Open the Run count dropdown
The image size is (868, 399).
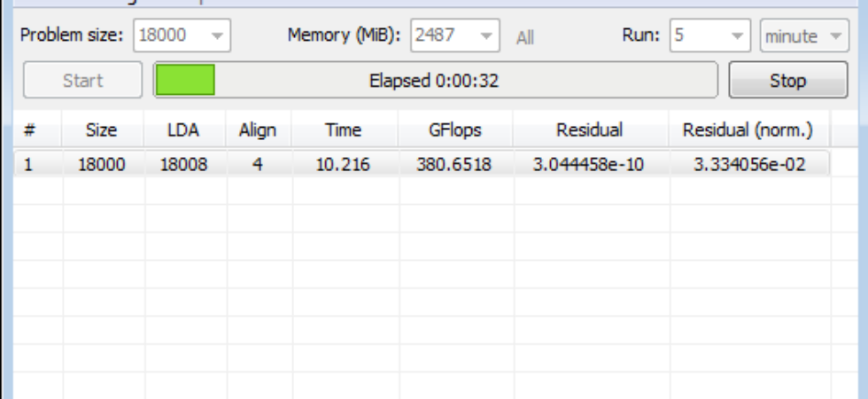click(x=710, y=35)
